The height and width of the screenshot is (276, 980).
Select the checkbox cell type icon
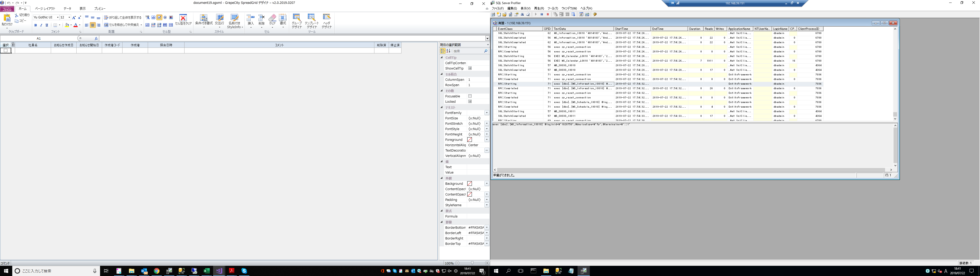[159, 18]
